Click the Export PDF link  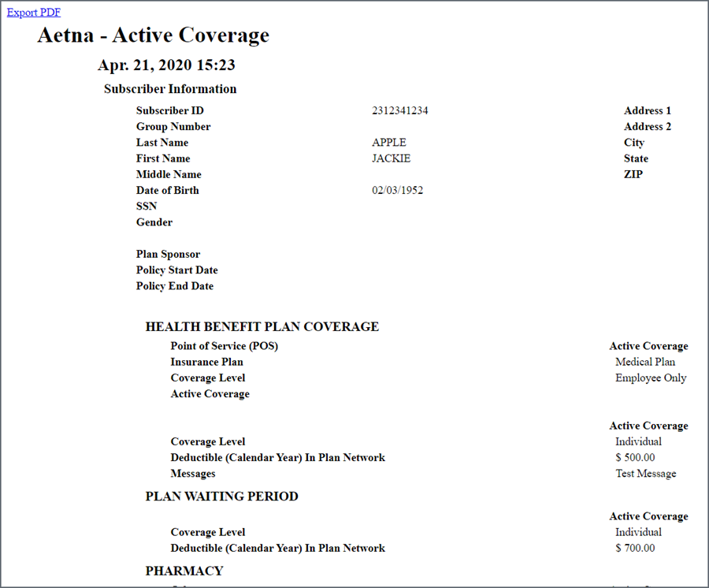(x=33, y=12)
